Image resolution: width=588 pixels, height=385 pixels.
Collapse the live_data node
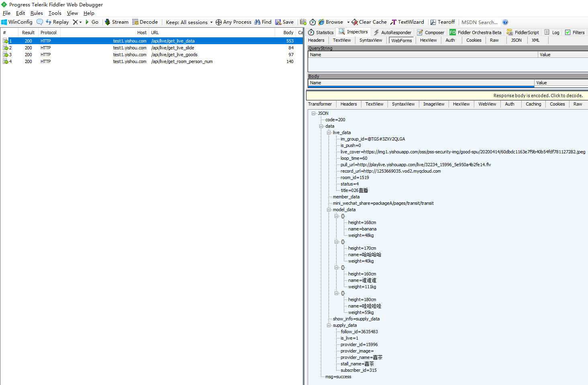tap(329, 132)
